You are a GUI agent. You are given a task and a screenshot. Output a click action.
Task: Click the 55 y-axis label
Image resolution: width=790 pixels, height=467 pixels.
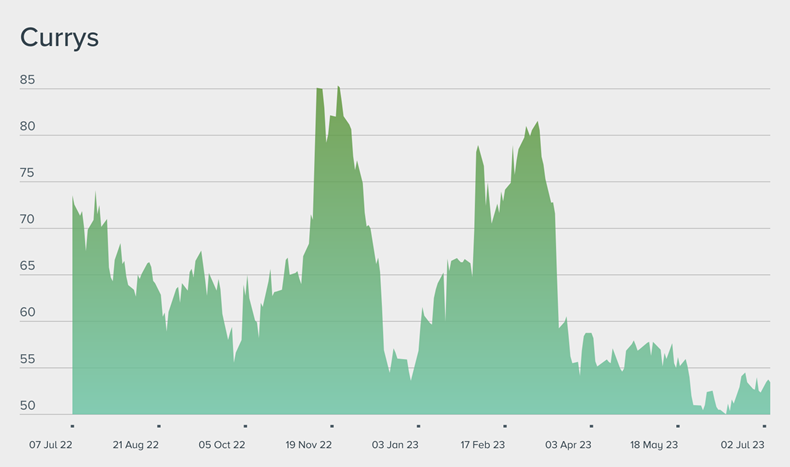point(27,359)
